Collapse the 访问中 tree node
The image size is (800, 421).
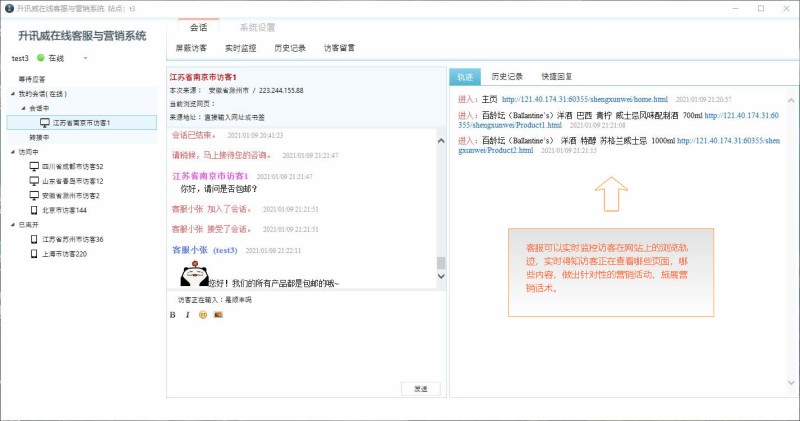[13, 152]
